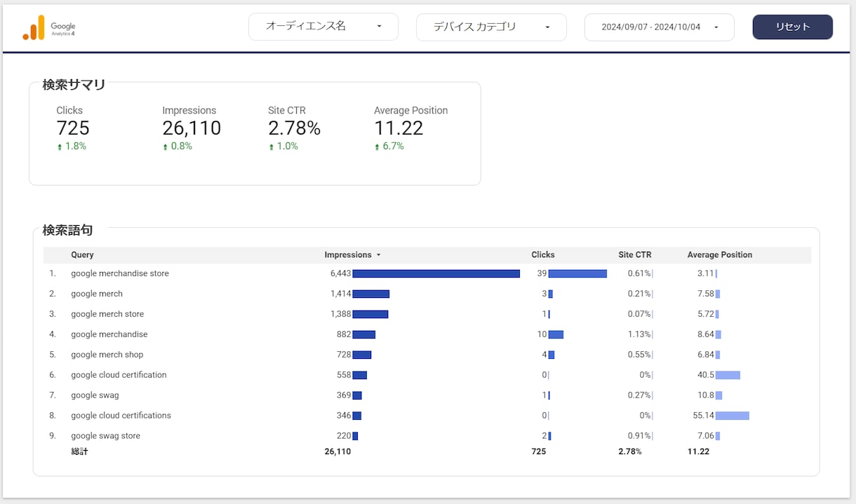Click the 検索語句 section title
856x504 pixels.
[x=67, y=230]
